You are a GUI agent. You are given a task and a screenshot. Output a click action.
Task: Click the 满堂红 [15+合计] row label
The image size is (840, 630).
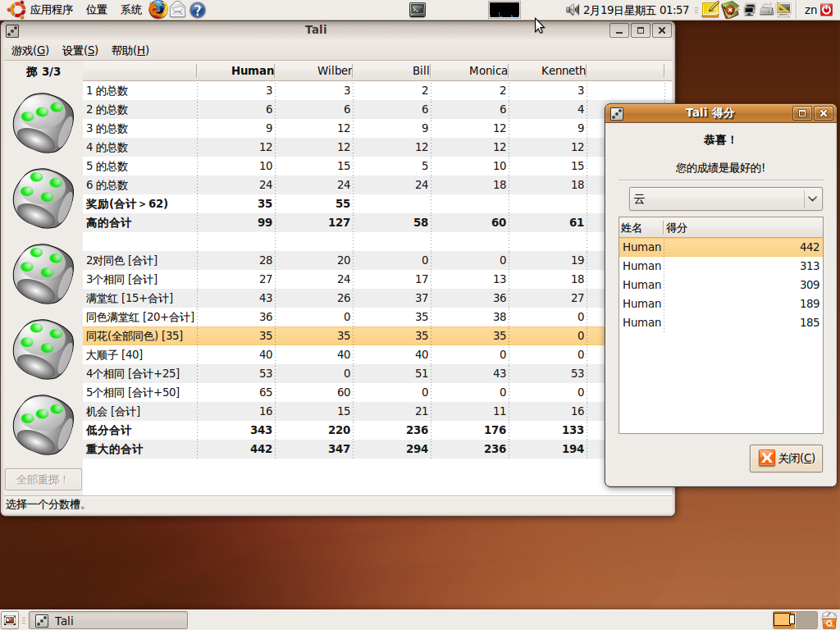click(x=130, y=298)
